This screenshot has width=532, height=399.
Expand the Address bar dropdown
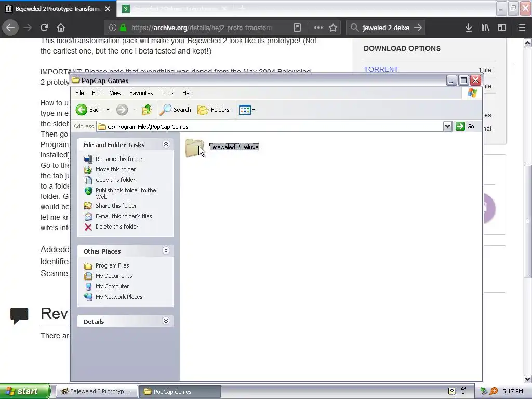447,126
